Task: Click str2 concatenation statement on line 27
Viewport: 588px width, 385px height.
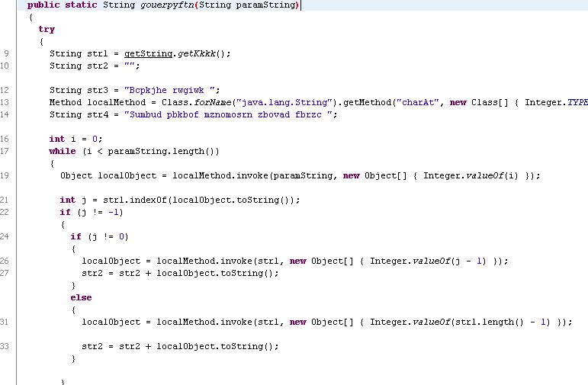Action: 181,273
